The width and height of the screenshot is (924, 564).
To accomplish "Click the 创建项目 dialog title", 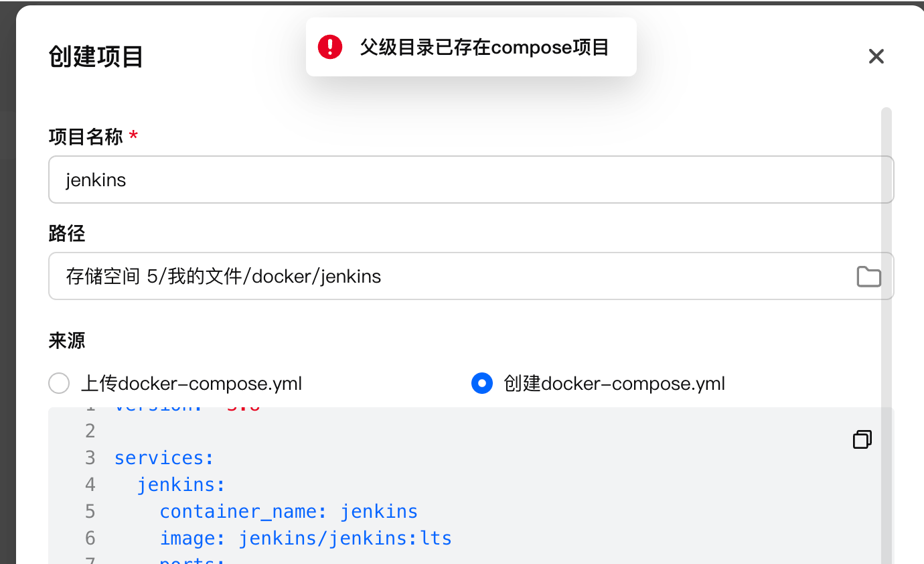I will pyautogui.click(x=96, y=57).
